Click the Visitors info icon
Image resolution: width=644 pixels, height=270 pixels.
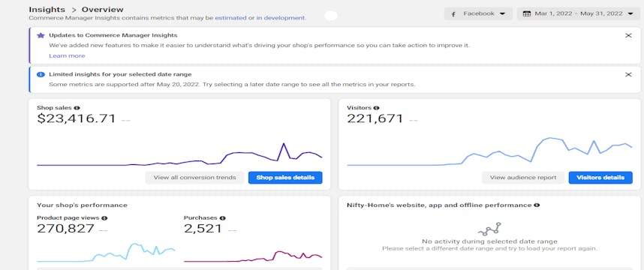(x=376, y=108)
